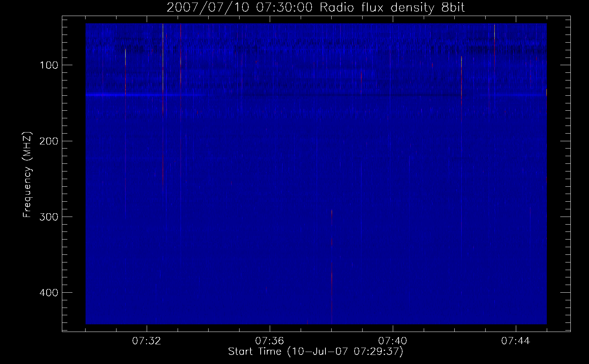The image size is (589, 364).
Task: Click the 07:44 time tick label
Action: click(x=516, y=341)
